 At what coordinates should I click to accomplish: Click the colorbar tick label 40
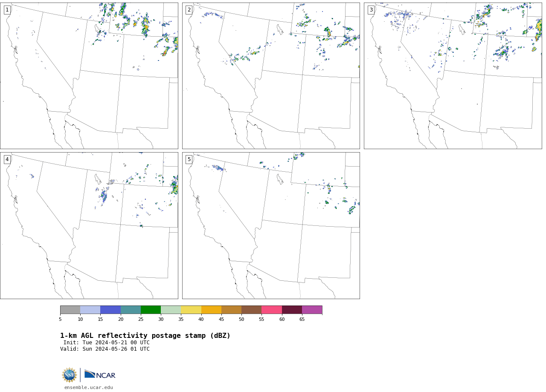coord(201,319)
